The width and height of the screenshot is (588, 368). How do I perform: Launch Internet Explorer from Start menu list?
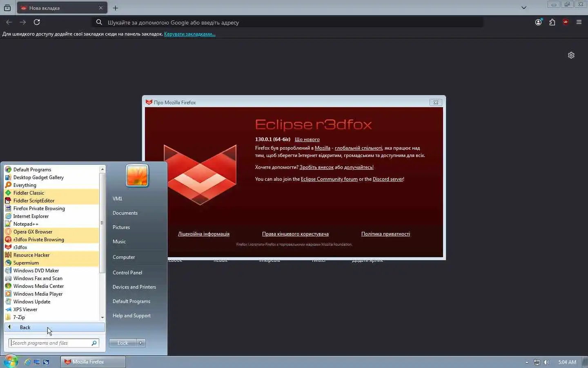pos(51,216)
